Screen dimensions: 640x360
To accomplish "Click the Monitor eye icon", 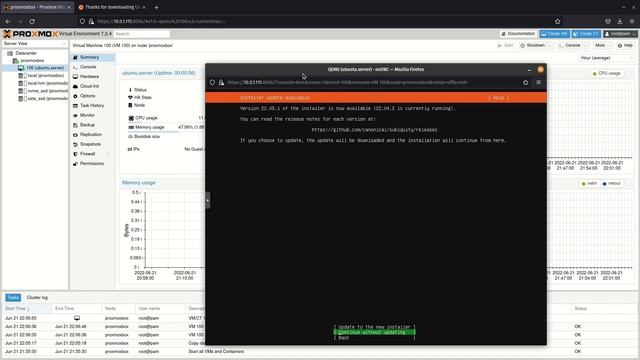I will pos(75,116).
